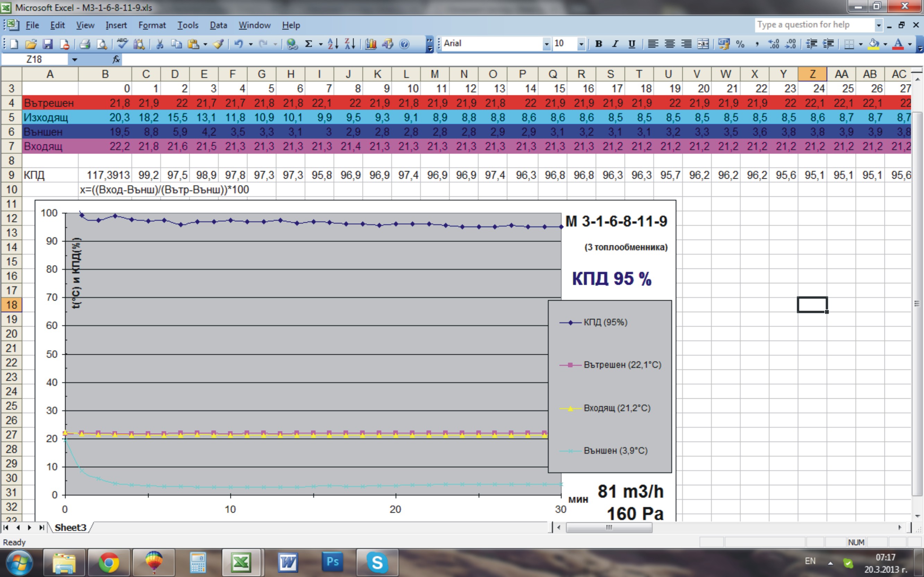Open the Format menu
924x577 pixels.
(152, 25)
